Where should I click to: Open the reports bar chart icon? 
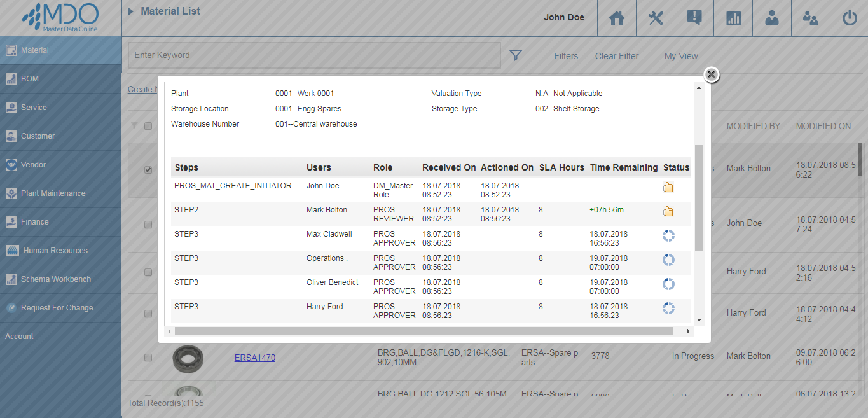[x=733, y=18]
